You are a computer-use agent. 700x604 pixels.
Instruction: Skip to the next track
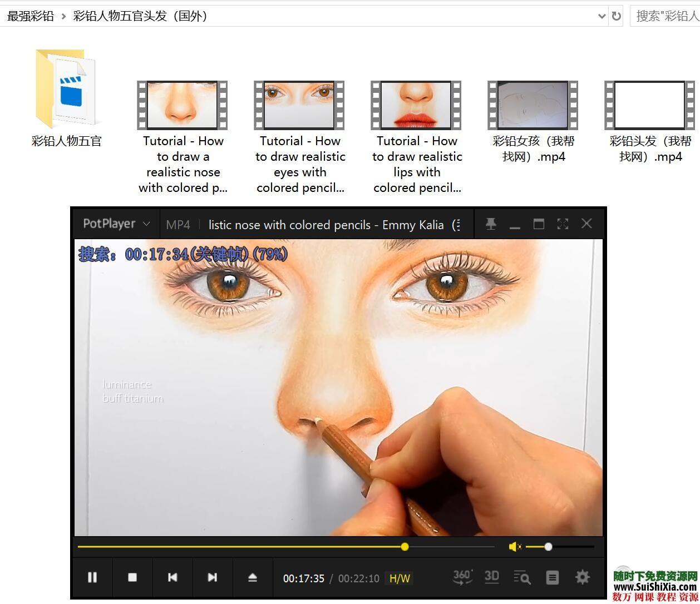(x=212, y=577)
